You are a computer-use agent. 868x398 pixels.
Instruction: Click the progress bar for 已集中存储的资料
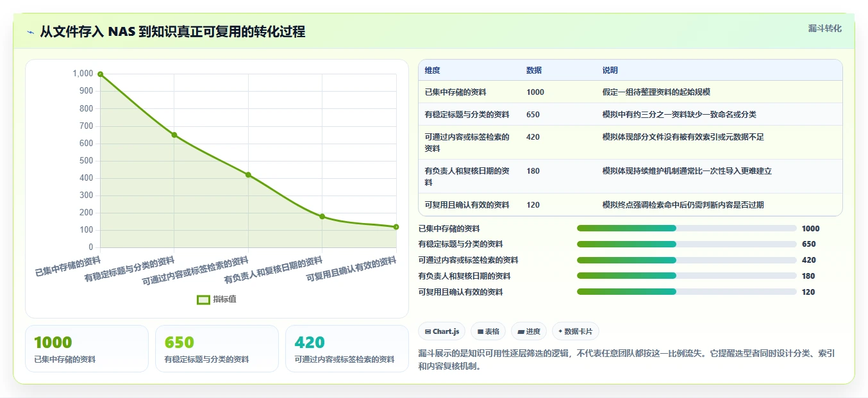click(x=687, y=228)
